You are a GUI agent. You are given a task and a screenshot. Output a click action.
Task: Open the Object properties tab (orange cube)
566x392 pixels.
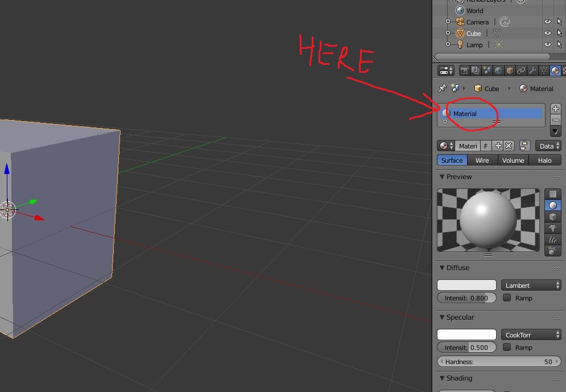tap(510, 71)
